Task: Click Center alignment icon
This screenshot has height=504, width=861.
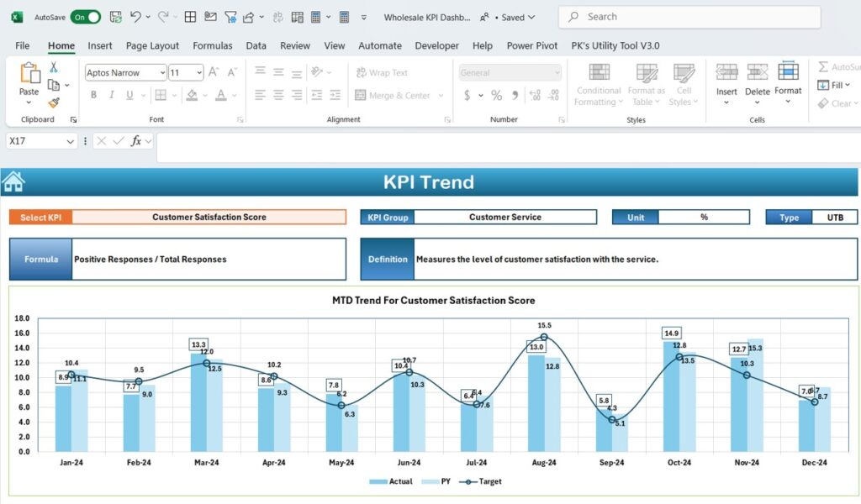Action: [278, 96]
